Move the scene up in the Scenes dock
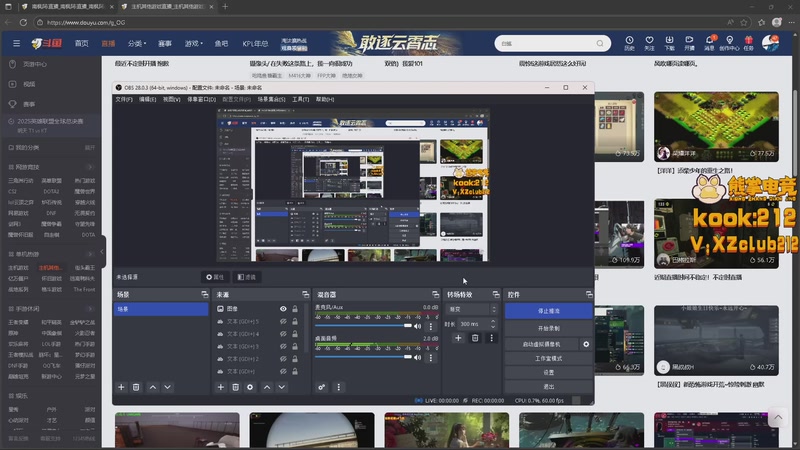Image resolution: width=800 pixels, height=450 pixels. [x=153, y=387]
